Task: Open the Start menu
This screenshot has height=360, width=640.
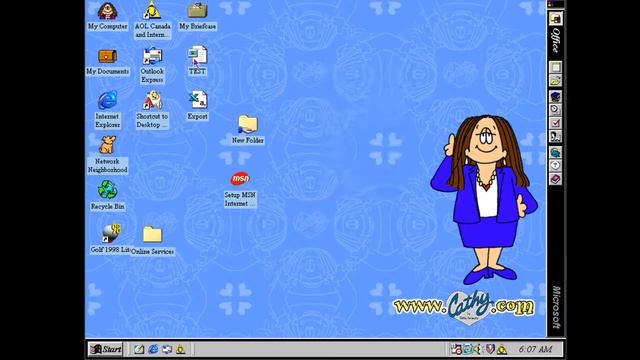Action: [105, 349]
